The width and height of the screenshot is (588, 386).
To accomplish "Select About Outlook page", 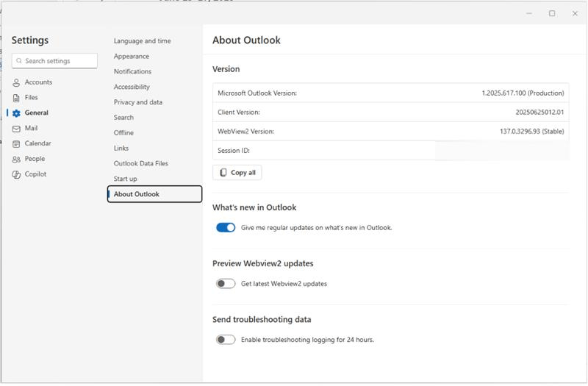I will 154,194.
